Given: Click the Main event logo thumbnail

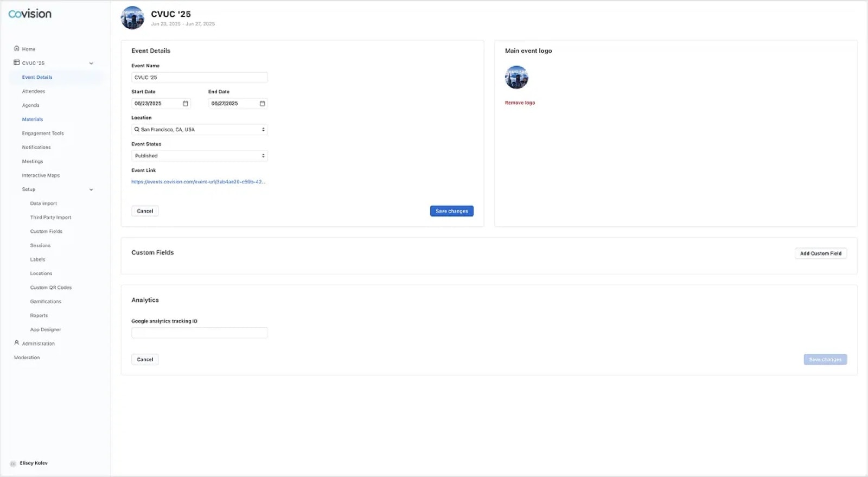Looking at the screenshot, I should 516,77.
